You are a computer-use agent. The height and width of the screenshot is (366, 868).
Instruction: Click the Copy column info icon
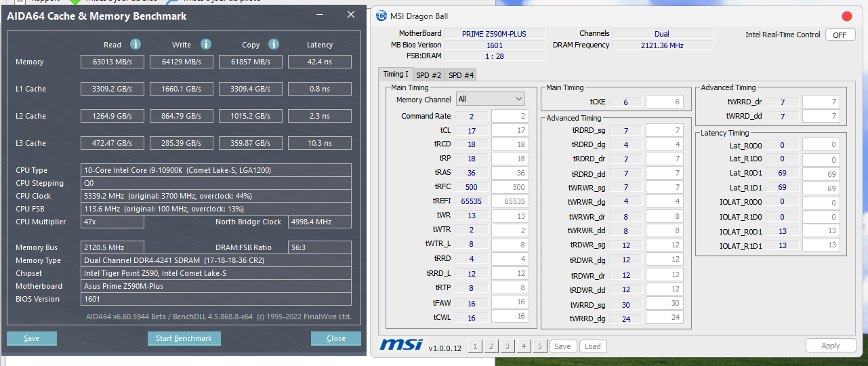(274, 45)
